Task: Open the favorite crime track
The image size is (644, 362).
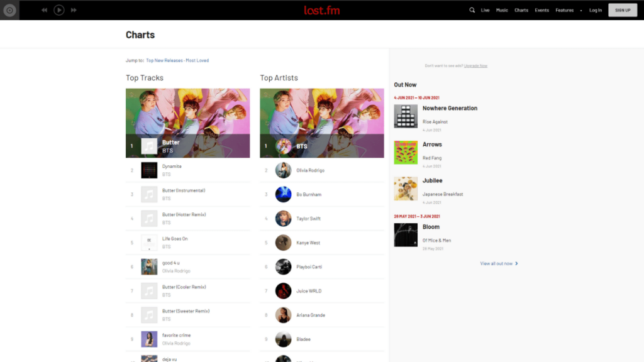Action: point(176,336)
